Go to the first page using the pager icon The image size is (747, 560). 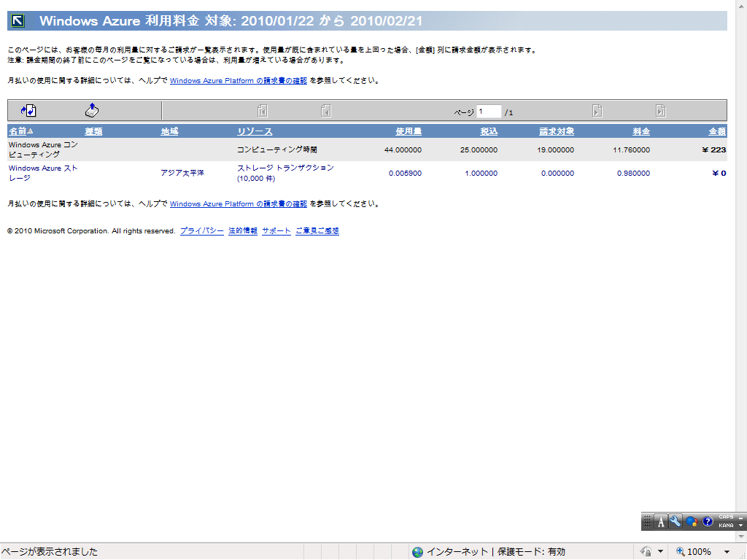(262, 111)
